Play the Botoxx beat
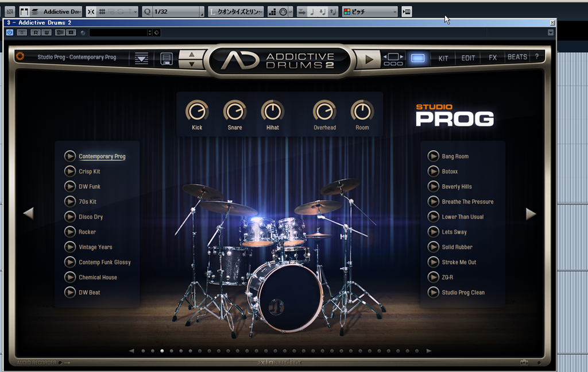The height and width of the screenshot is (372, 588). (433, 171)
